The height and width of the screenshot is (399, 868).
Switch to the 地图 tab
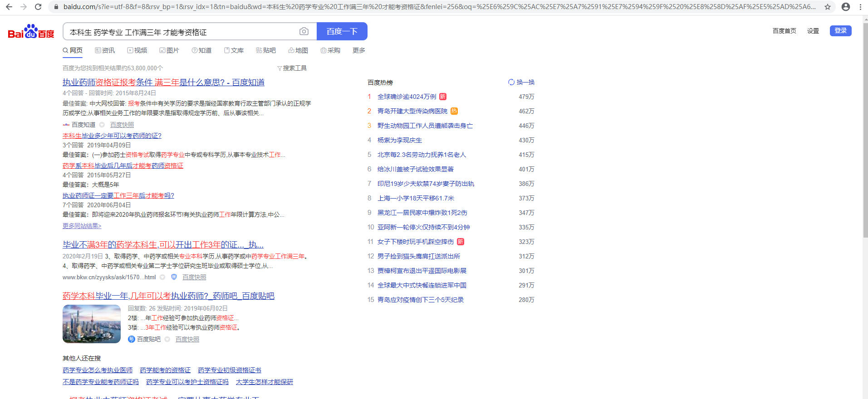(x=298, y=50)
